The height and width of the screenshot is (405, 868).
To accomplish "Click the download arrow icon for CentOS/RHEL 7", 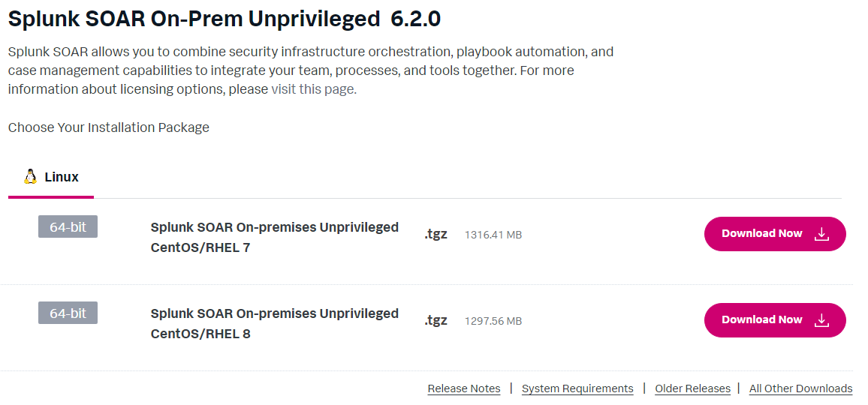I will [822, 234].
